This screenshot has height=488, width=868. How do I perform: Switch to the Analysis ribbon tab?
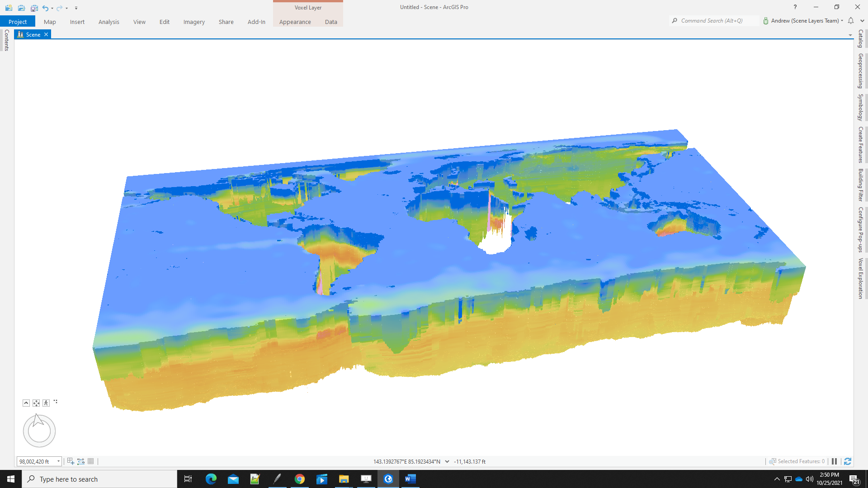[x=108, y=22]
